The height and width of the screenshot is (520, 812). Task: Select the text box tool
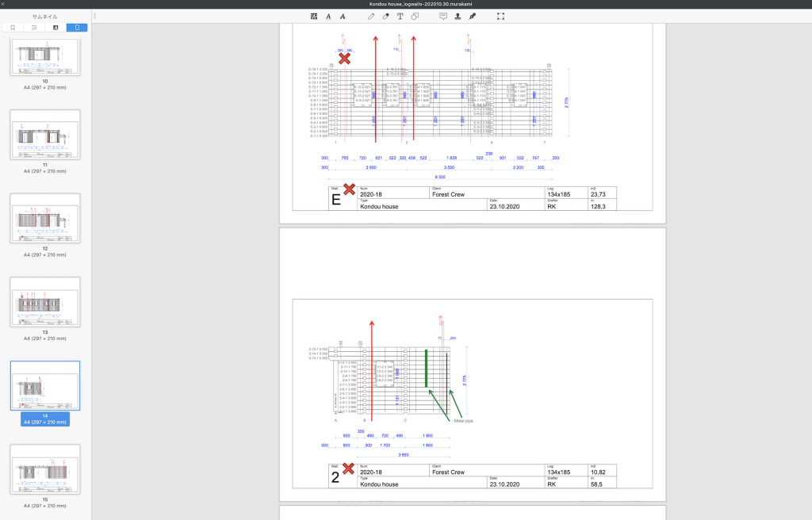[x=400, y=17]
